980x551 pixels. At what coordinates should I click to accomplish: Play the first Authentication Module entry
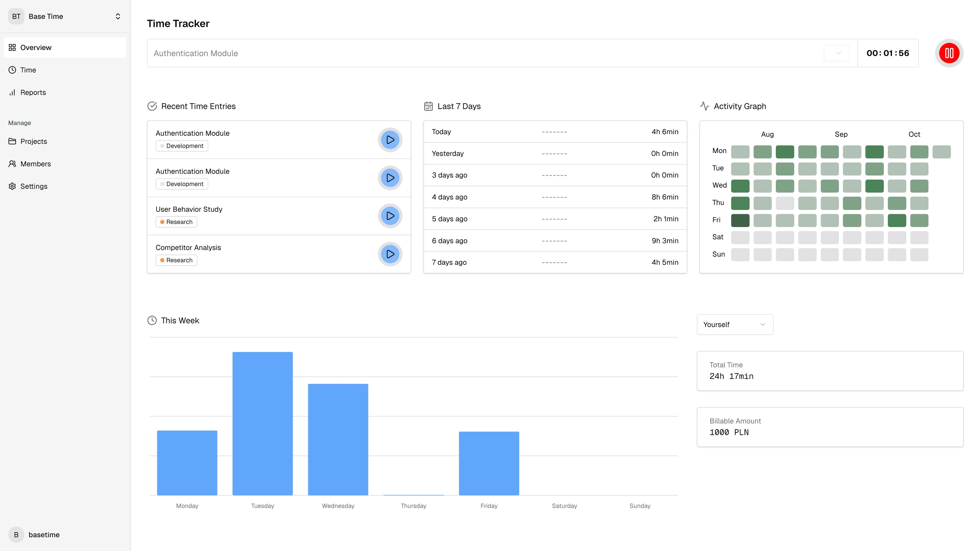[x=390, y=140]
